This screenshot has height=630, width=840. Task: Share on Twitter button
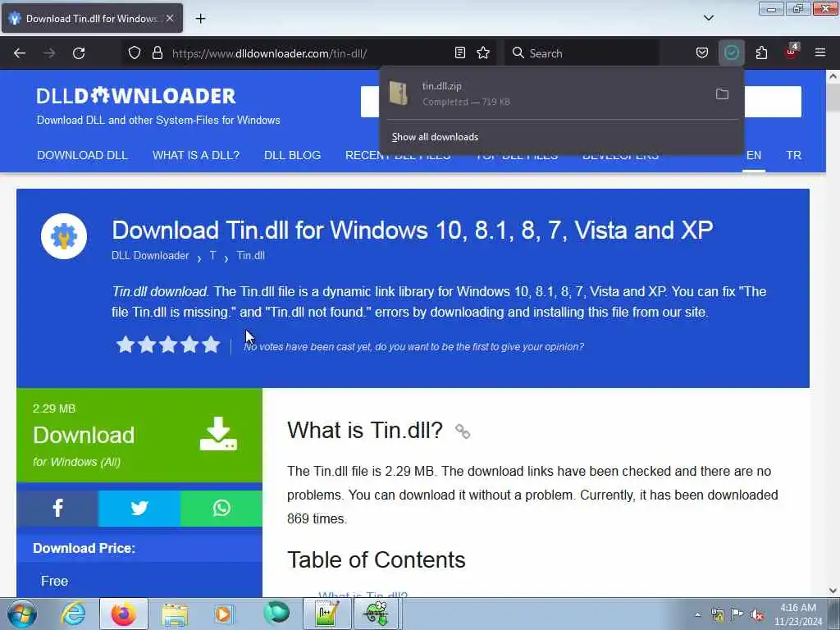tap(139, 508)
